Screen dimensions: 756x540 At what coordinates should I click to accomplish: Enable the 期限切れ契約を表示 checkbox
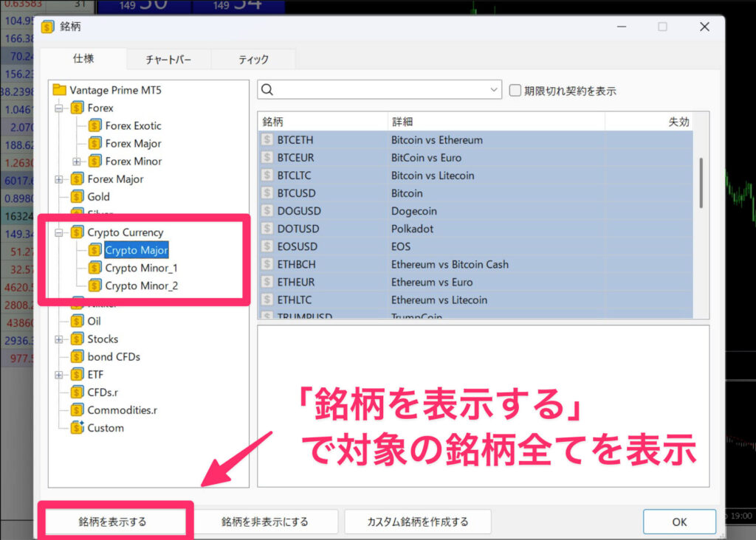(x=514, y=90)
